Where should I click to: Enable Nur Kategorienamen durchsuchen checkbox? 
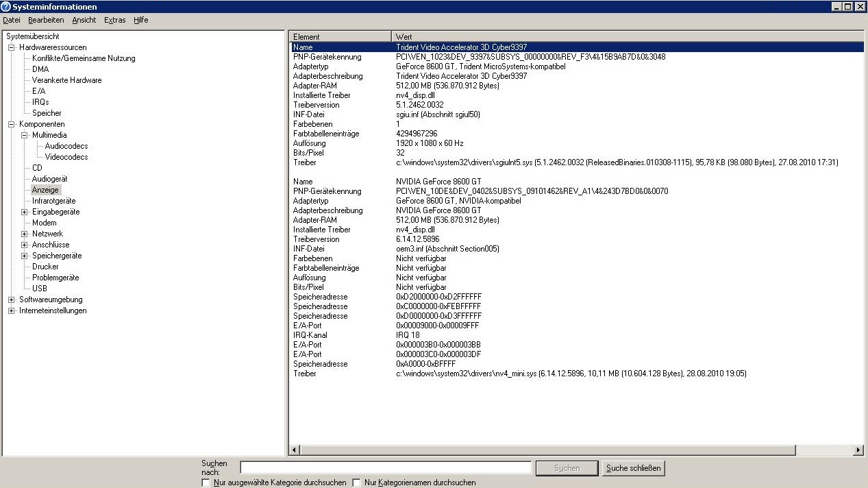(356, 483)
